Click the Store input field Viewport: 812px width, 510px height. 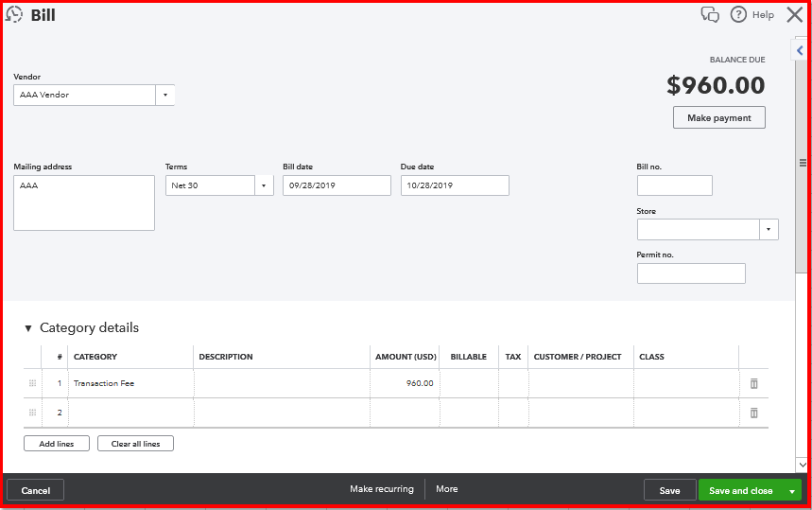pyautogui.click(x=698, y=230)
